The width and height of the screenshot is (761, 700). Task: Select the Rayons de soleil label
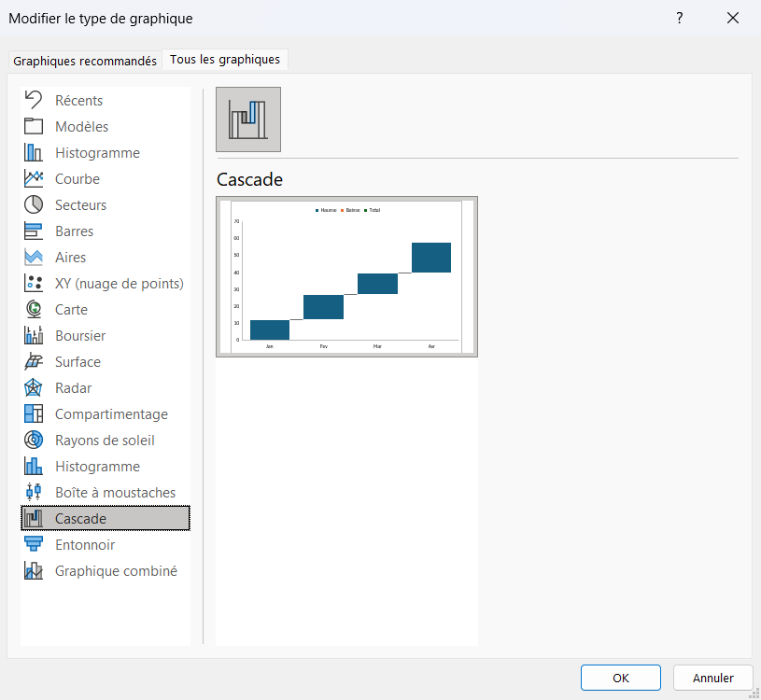[105, 441]
